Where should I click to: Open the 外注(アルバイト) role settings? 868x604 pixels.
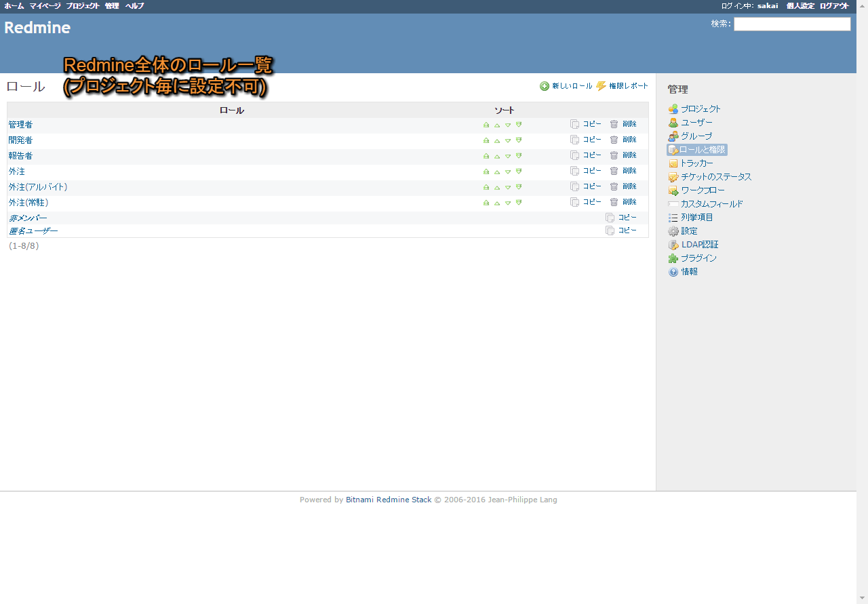click(38, 187)
